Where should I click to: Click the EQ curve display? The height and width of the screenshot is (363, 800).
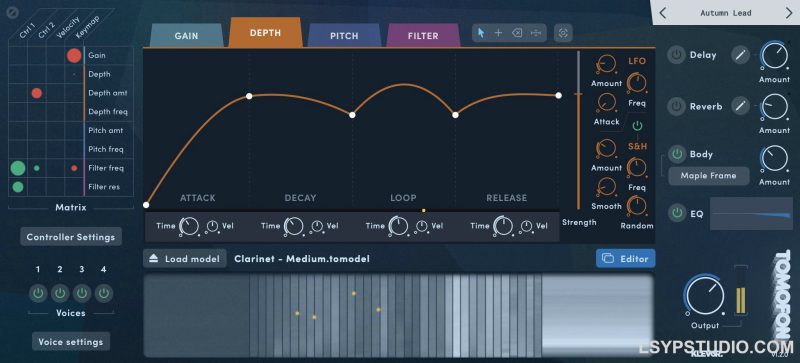coord(751,213)
